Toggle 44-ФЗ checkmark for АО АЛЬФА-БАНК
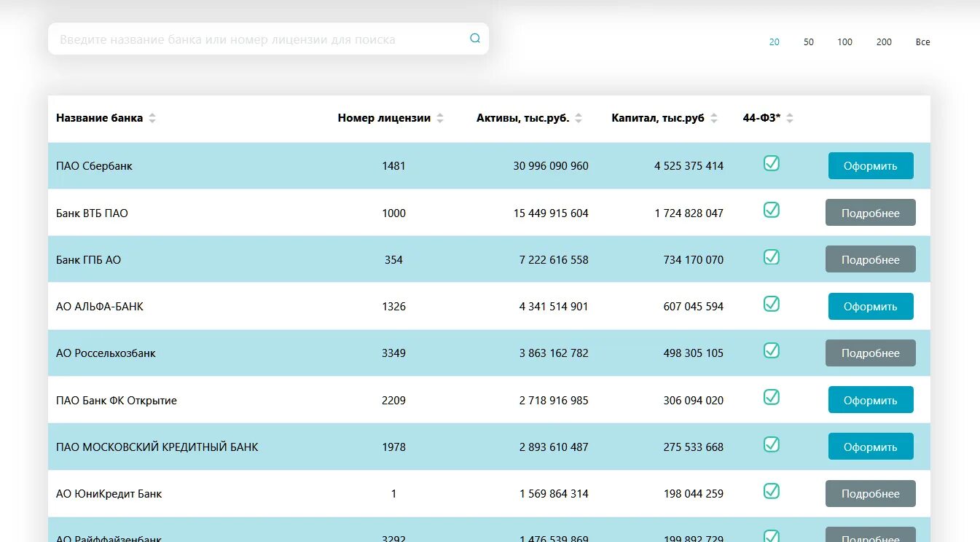Screen dimensions: 980x542 click(x=772, y=304)
